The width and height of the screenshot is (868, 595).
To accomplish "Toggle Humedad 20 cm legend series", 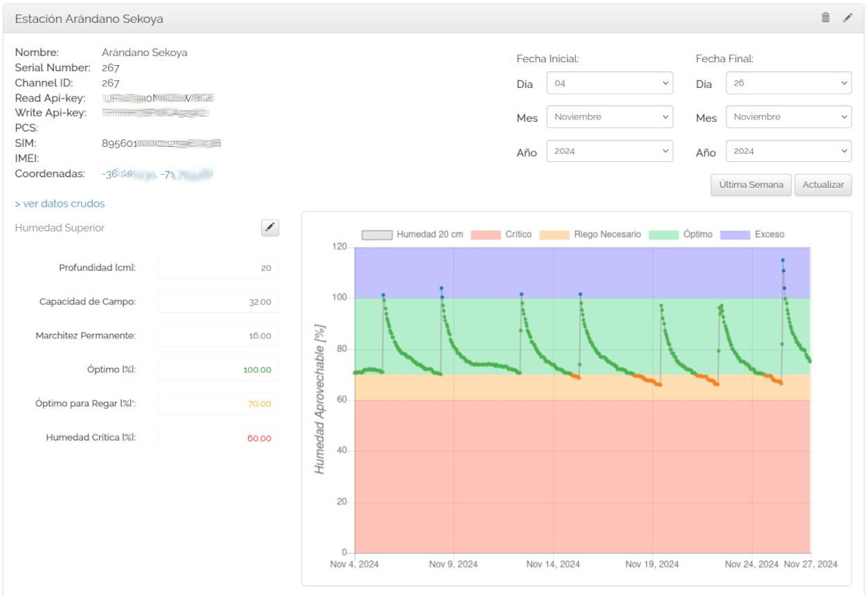I will [376, 235].
